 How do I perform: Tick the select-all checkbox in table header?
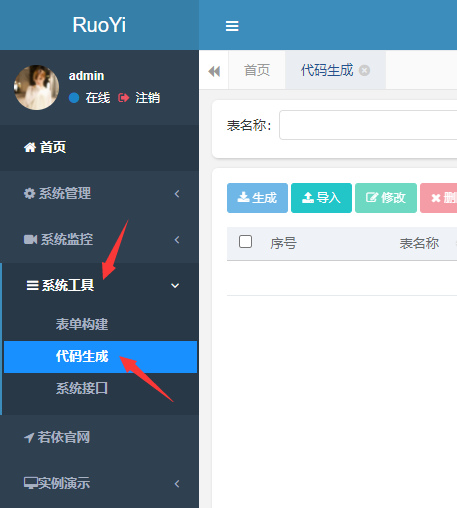tap(245, 242)
